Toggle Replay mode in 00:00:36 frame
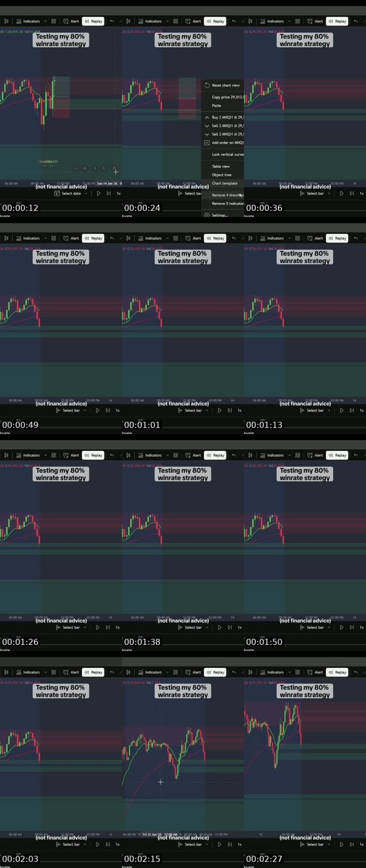The width and height of the screenshot is (366, 868). pyautogui.click(x=337, y=21)
